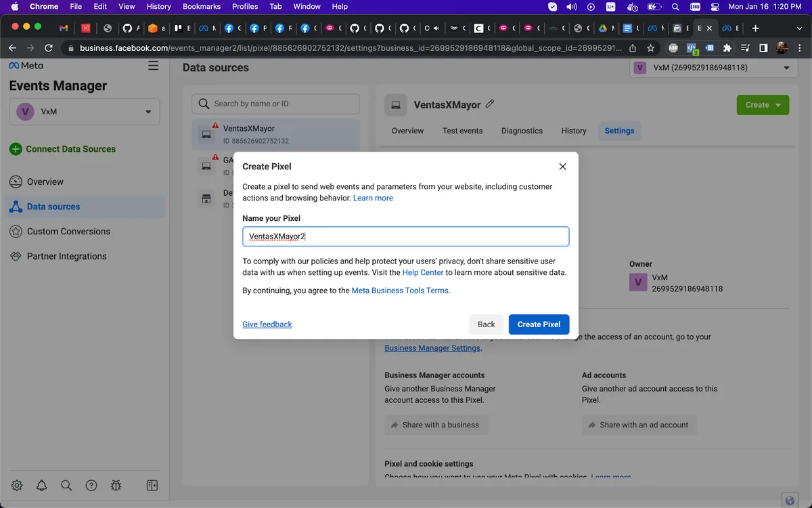Switch to the Test events tab
812x508 pixels.
click(462, 131)
